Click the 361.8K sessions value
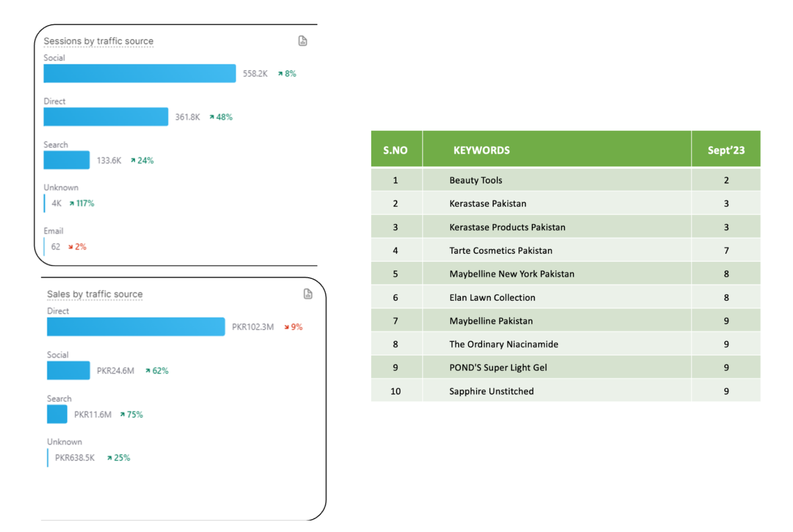 (187, 117)
